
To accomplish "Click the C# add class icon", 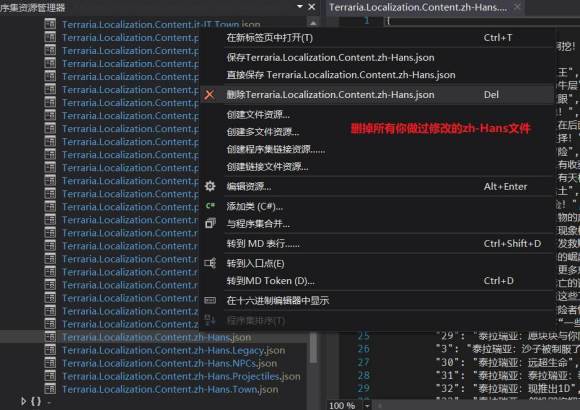I will pos(210,206).
